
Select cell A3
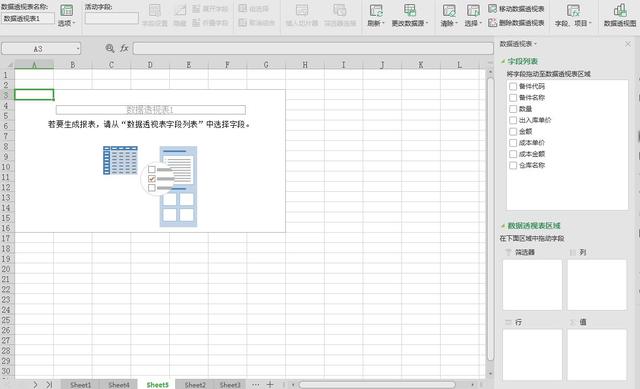pos(34,95)
